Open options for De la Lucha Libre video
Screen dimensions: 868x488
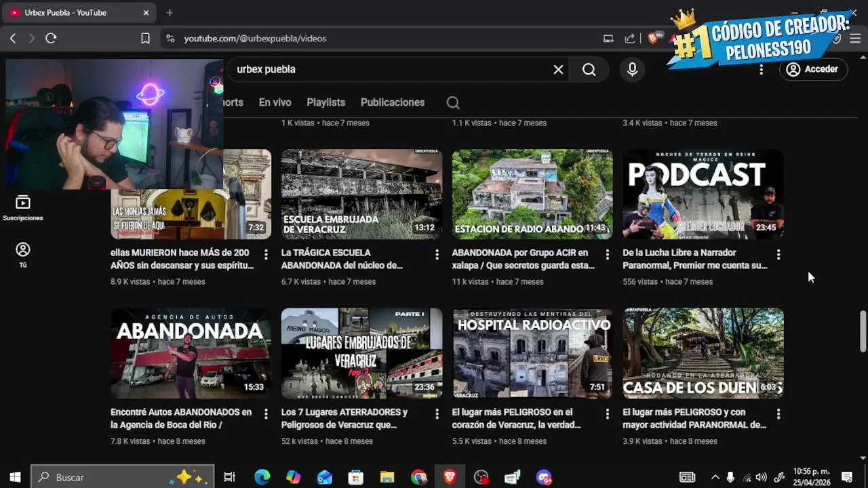(x=778, y=254)
